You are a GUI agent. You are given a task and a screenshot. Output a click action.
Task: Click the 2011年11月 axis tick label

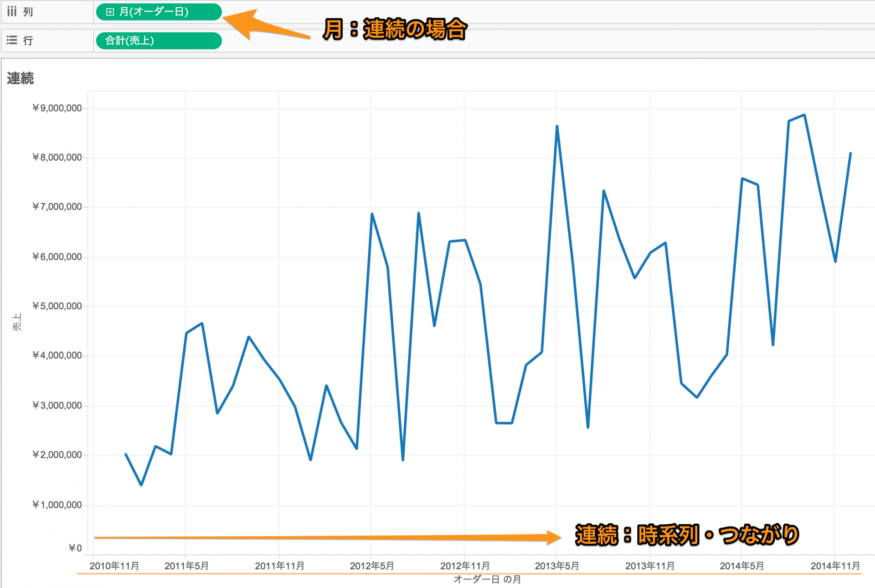[279, 566]
